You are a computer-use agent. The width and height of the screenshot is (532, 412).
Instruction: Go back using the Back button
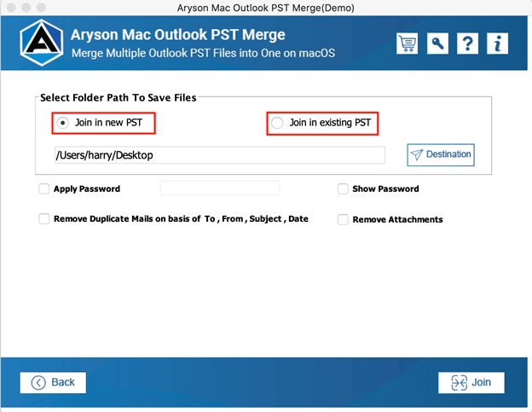[53, 382]
